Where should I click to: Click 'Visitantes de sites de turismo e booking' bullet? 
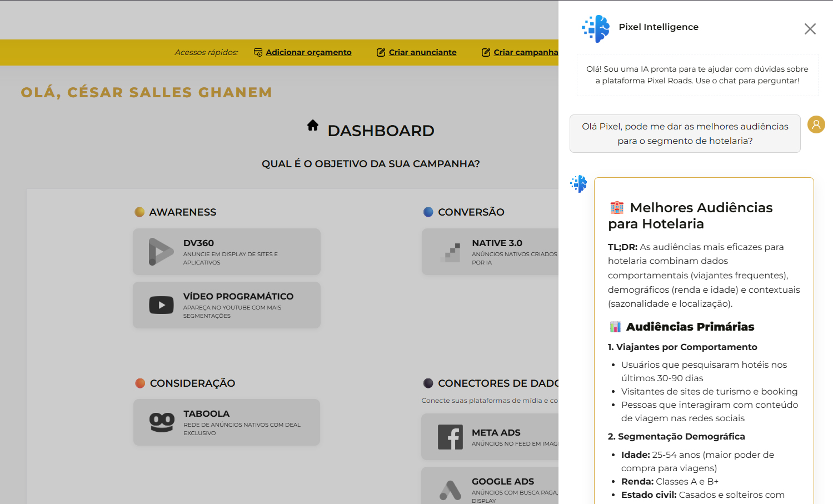point(710,391)
